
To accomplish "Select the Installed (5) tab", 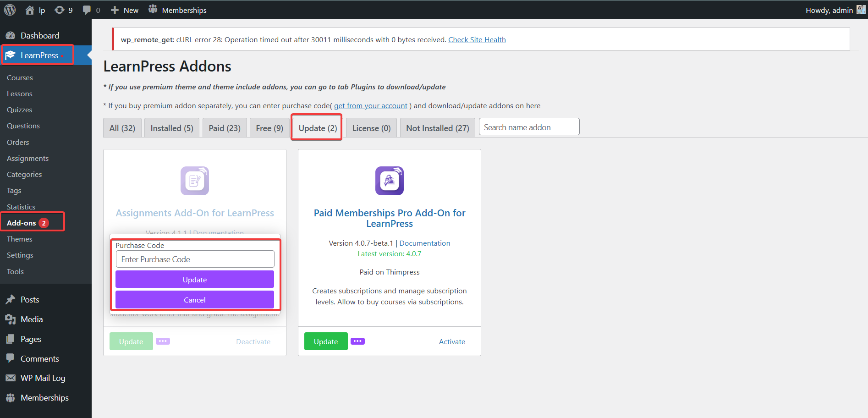I will (172, 128).
